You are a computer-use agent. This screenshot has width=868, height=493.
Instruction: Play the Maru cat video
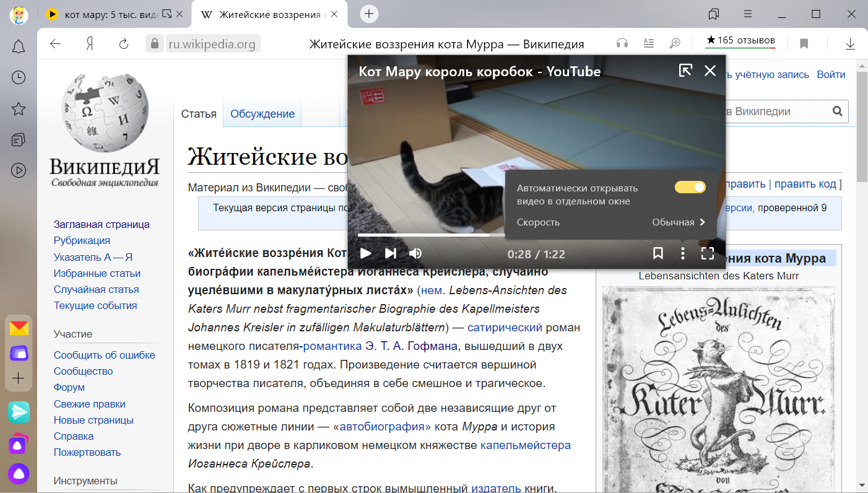pyautogui.click(x=366, y=253)
